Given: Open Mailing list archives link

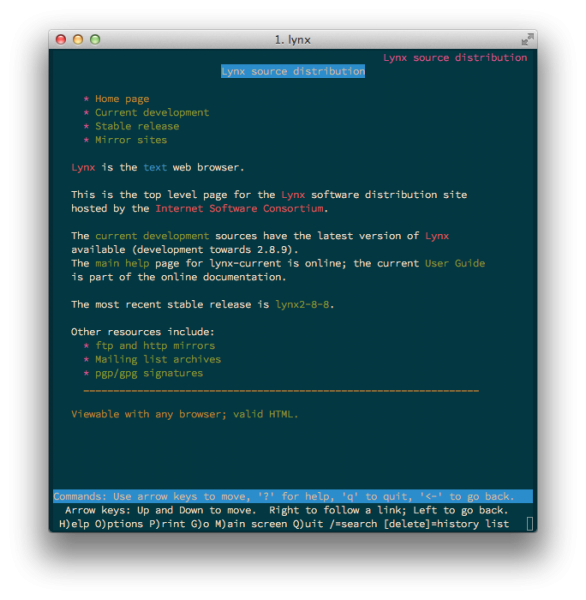Looking at the screenshot, I should (x=158, y=360).
